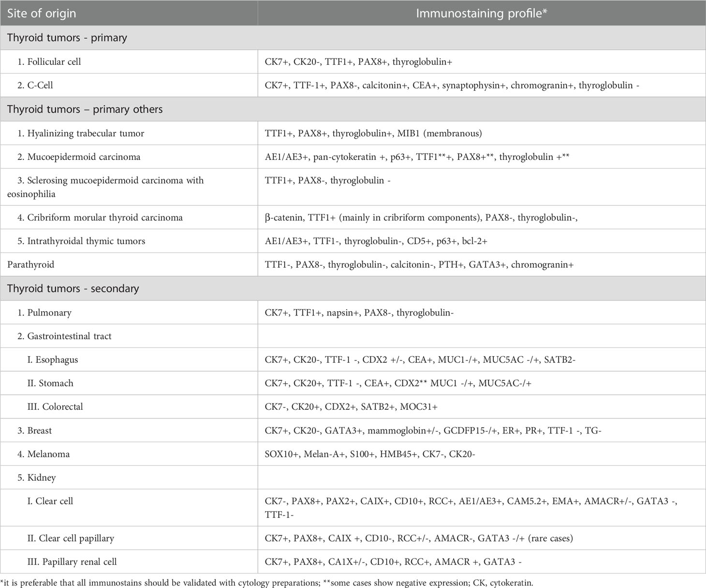The image size is (706, 588).
Task: Click the profile containing 'SATB2+, MOC31+'
Action: (351, 407)
